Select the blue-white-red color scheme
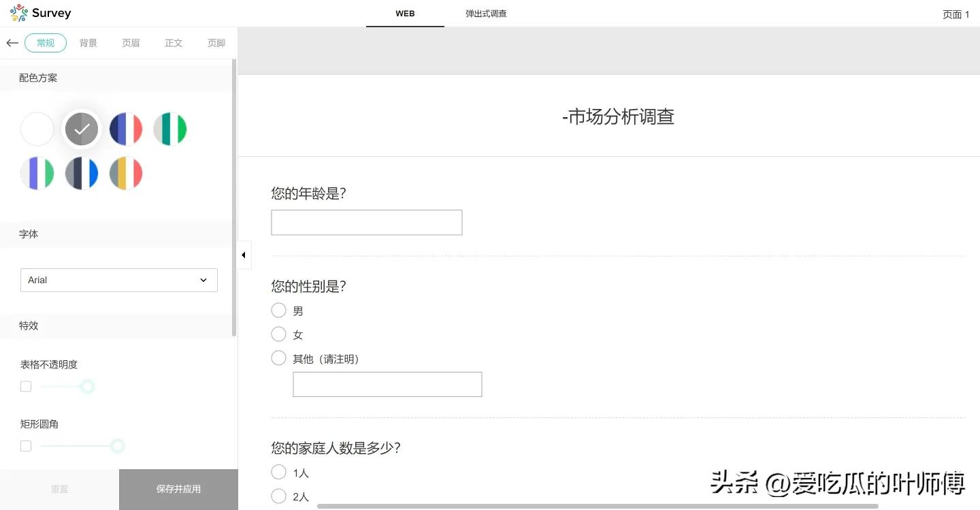The height and width of the screenshot is (510, 980). (126, 129)
